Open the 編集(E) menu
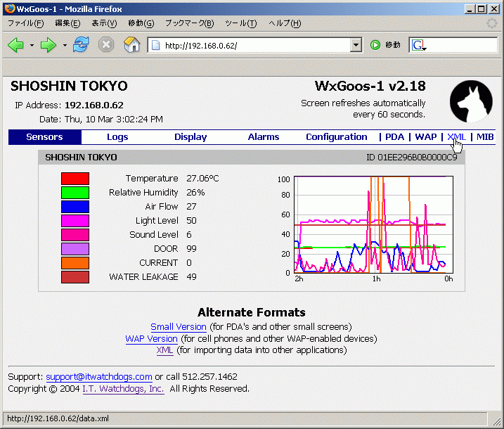The width and height of the screenshot is (504, 429). point(67,23)
